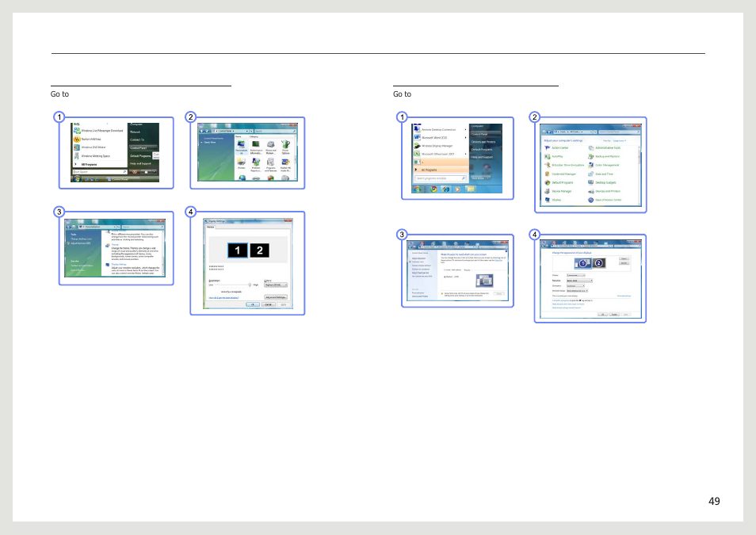The height and width of the screenshot is (535, 756).
Task: Click the Theme link in Personalization window
Action: coord(115,245)
